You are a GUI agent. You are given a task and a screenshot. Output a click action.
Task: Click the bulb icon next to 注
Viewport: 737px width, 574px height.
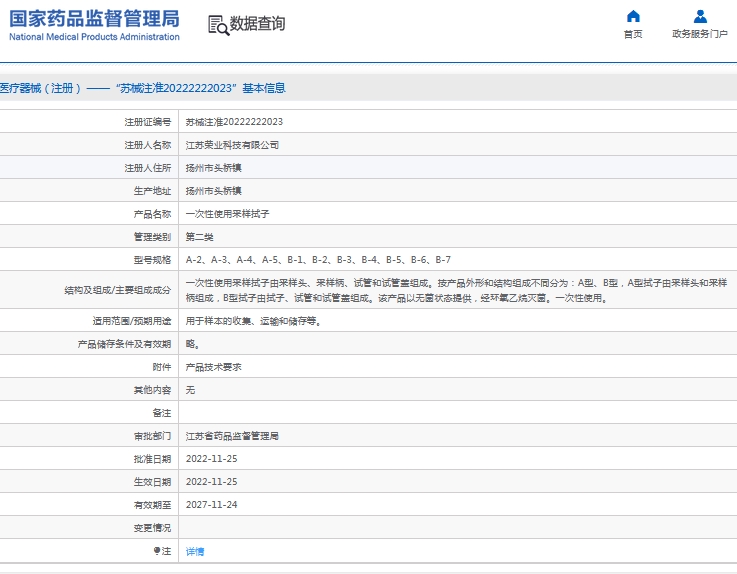(x=157, y=550)
